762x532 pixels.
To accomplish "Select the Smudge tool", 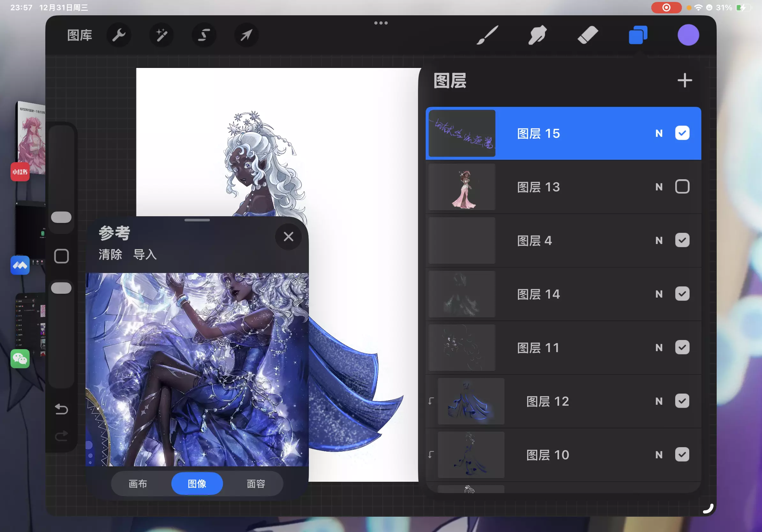I will pyautogui.click(x=537, y=35).
